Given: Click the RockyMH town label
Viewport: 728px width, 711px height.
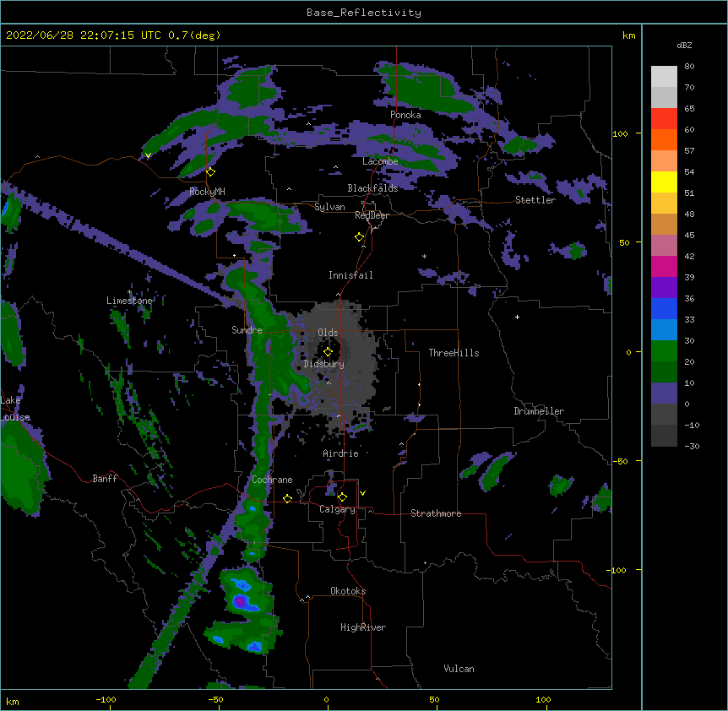Looking at the screenshot, I should click(207, 192).
